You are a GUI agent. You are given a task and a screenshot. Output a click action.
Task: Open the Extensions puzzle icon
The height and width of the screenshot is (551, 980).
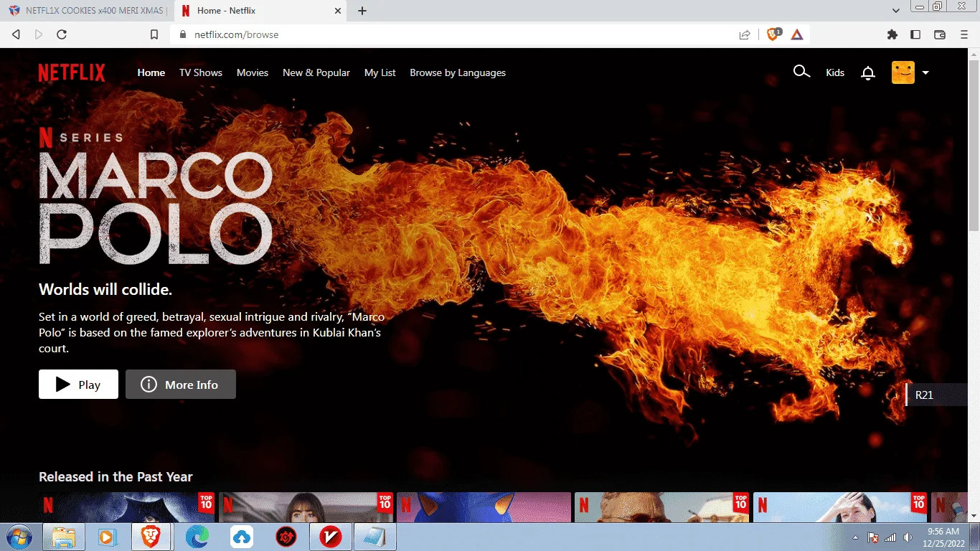tap(892, 34)
